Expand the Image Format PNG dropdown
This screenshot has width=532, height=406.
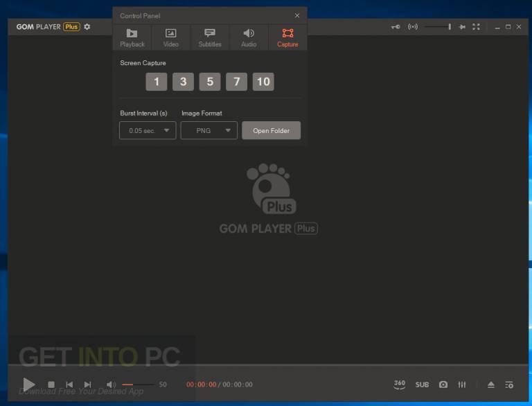209,130
